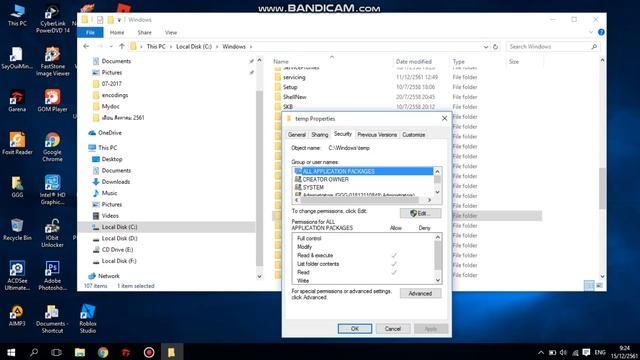
Task: Select ALL APPLICATION PACKAGES entry
Action: click(x=363, y=171)
